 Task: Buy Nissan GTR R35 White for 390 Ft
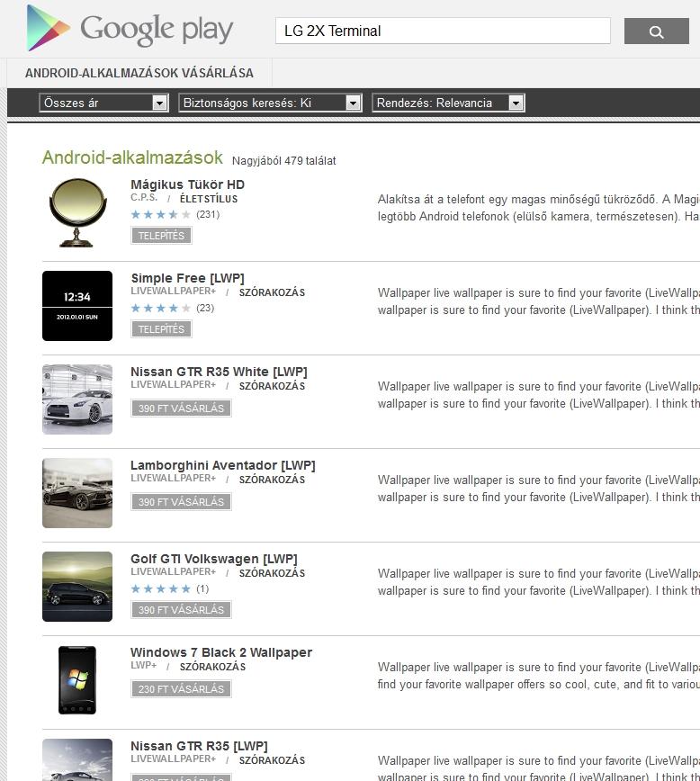click(x=182, y=408)
